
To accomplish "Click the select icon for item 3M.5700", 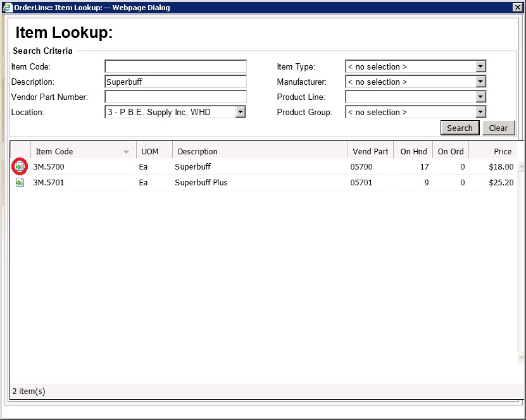I will tap(20, 167).
